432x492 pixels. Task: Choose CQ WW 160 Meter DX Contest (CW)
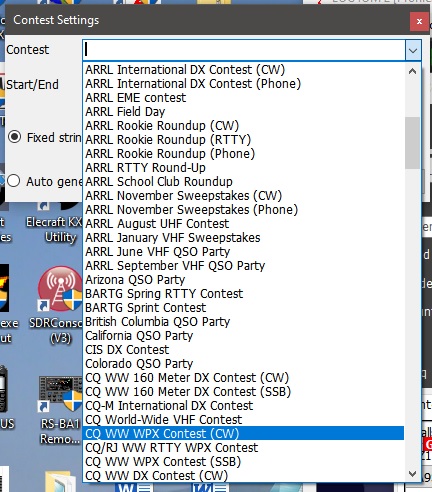point(243,378)
